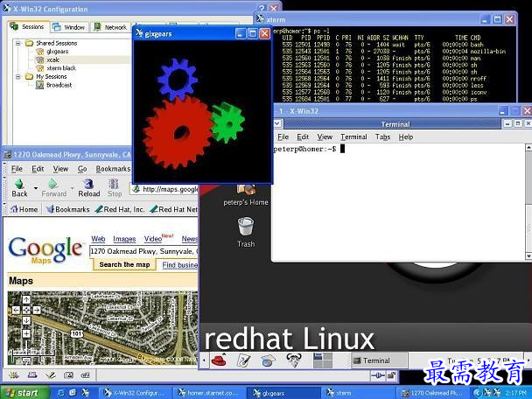Select the glxgears session in the tree

[x=57, y=52]
